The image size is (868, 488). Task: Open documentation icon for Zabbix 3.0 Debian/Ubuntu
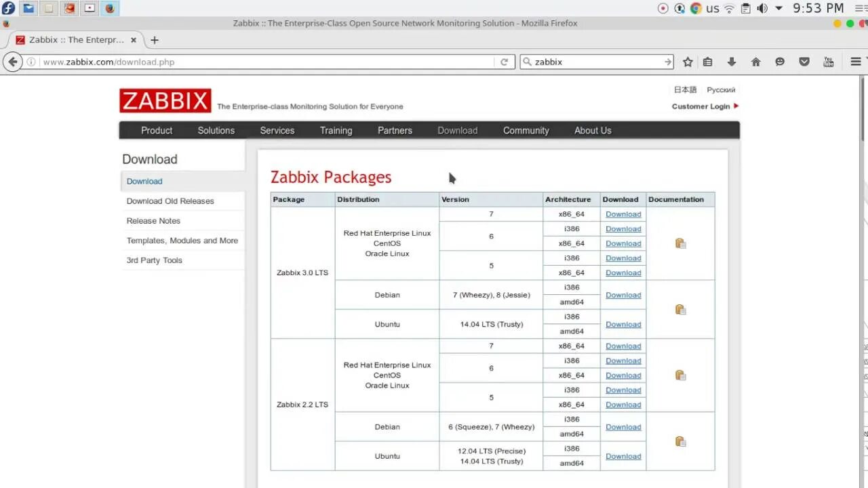[681, 310]
